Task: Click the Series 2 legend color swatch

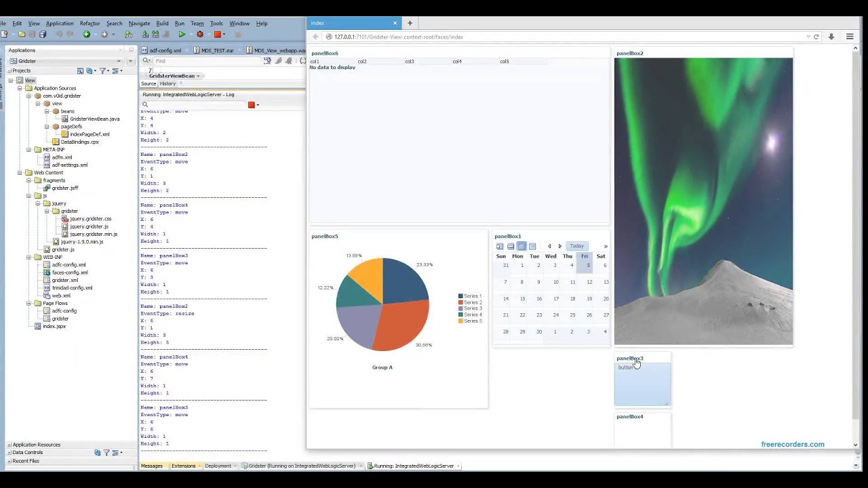Action: 460,302
